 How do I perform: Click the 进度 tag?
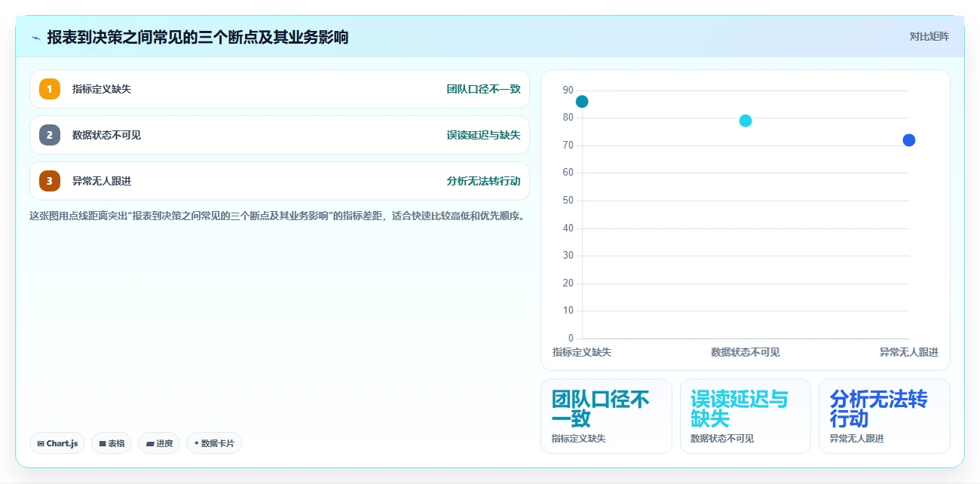pyautogui.click(x=159, y=443)
